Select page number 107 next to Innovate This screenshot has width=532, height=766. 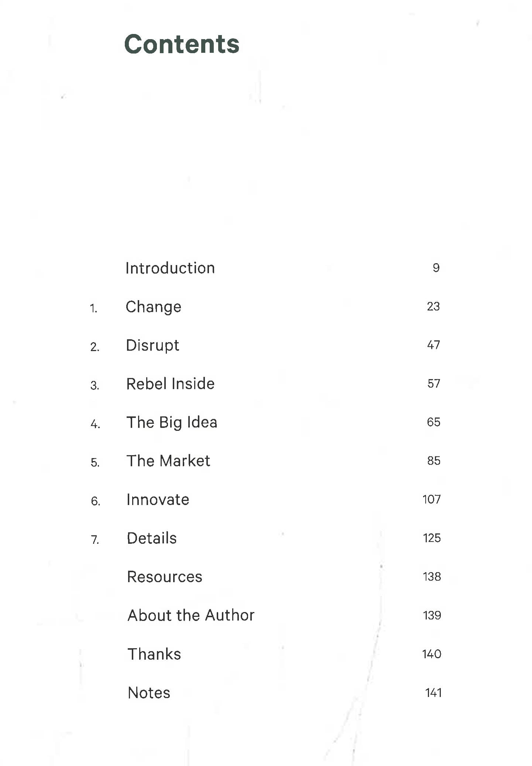pos(432,499)
